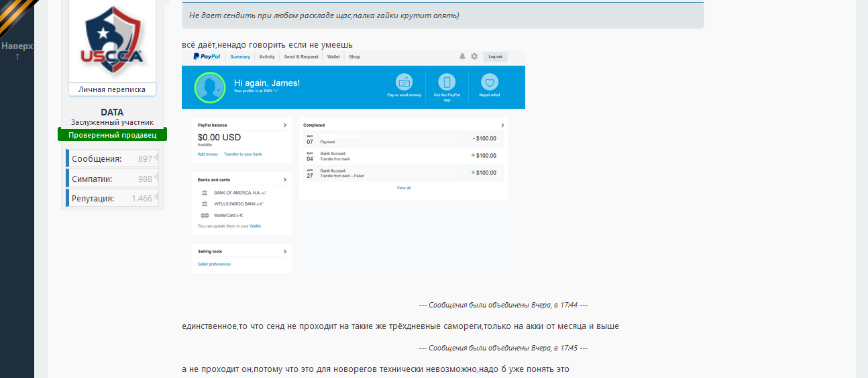Go to the Shop tab in PayPal
The image size is (868, 378).
tap(355, 57)
